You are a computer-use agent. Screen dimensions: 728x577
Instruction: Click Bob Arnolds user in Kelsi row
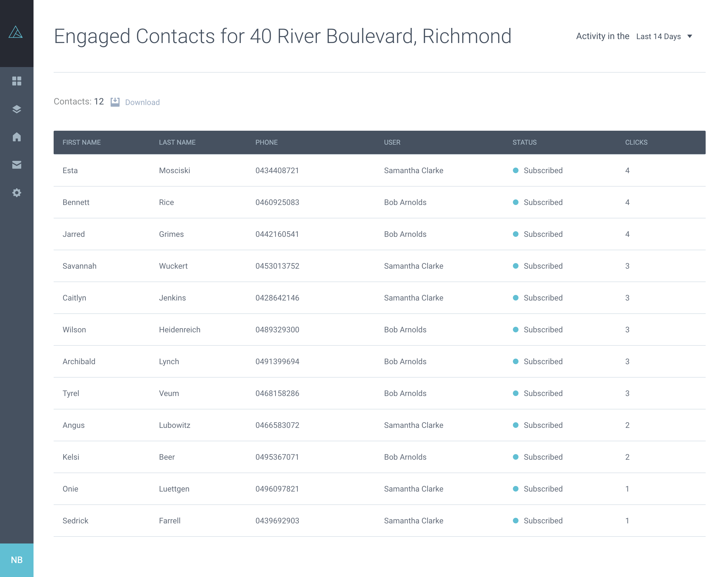[x=405, y=457]
